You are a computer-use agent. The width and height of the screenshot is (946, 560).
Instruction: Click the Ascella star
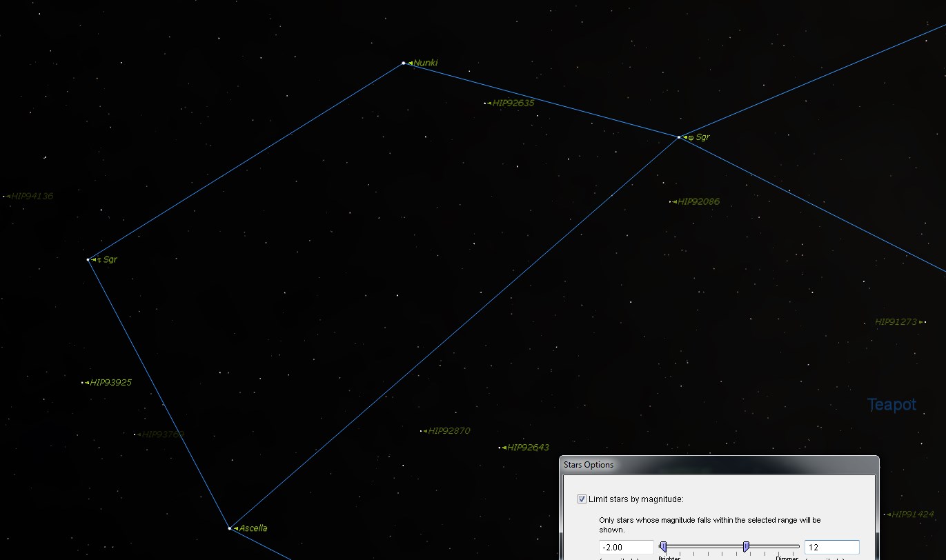click(x=230, y=528)
